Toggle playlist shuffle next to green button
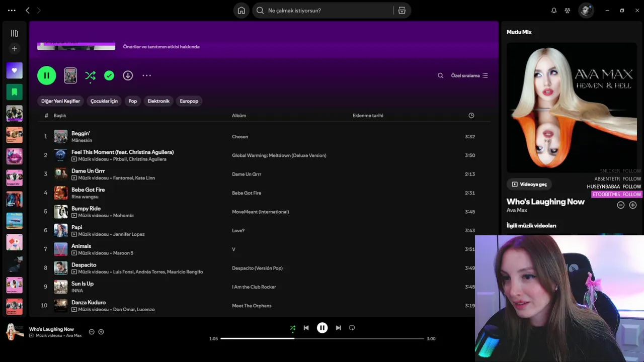644x362 pixels. [x=90, y=75]
